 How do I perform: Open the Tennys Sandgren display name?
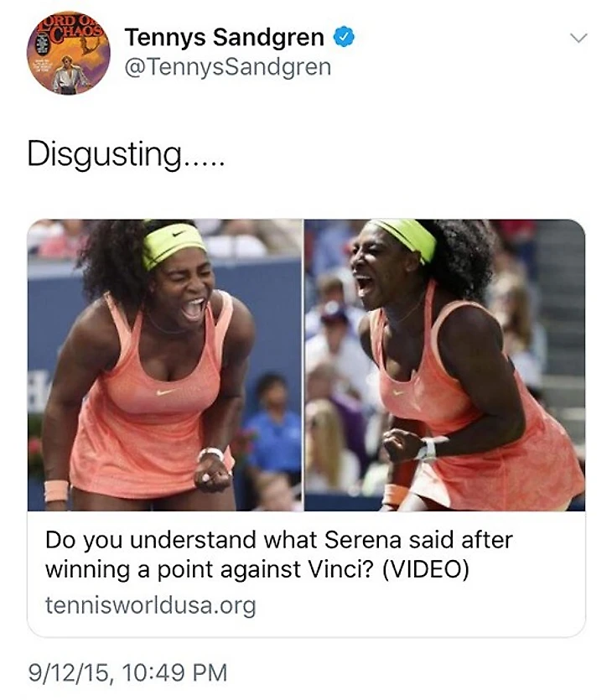point(225,37)
